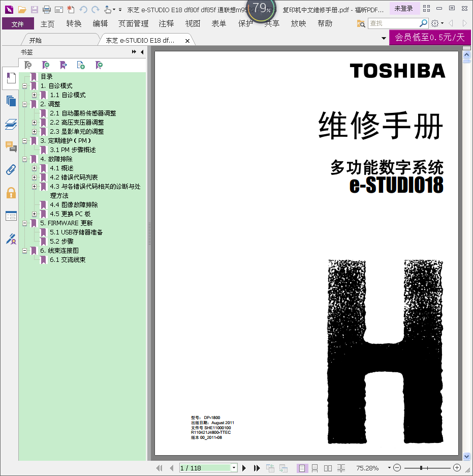Open the layers panel icon
The image size is (473, 476).
(11, 124)
